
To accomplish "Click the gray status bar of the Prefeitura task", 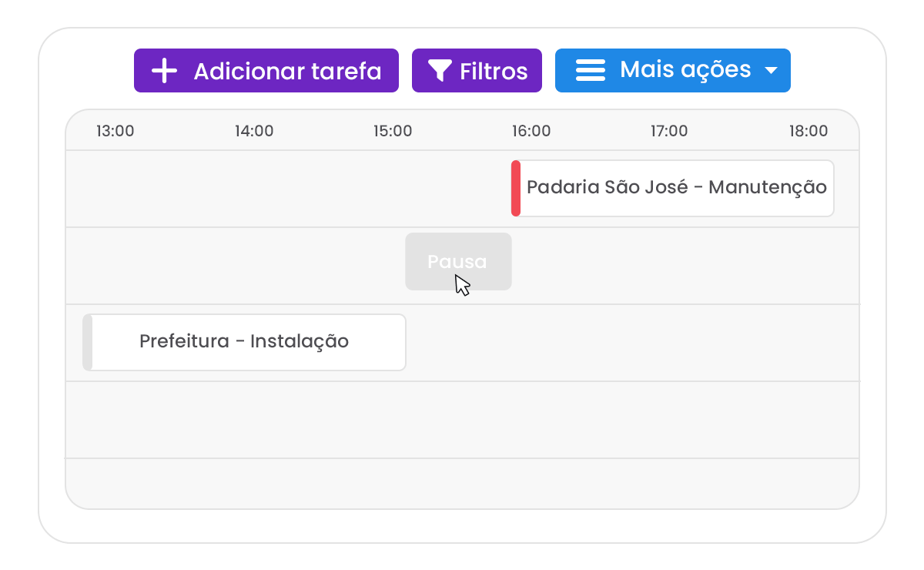I will [88, 342].
